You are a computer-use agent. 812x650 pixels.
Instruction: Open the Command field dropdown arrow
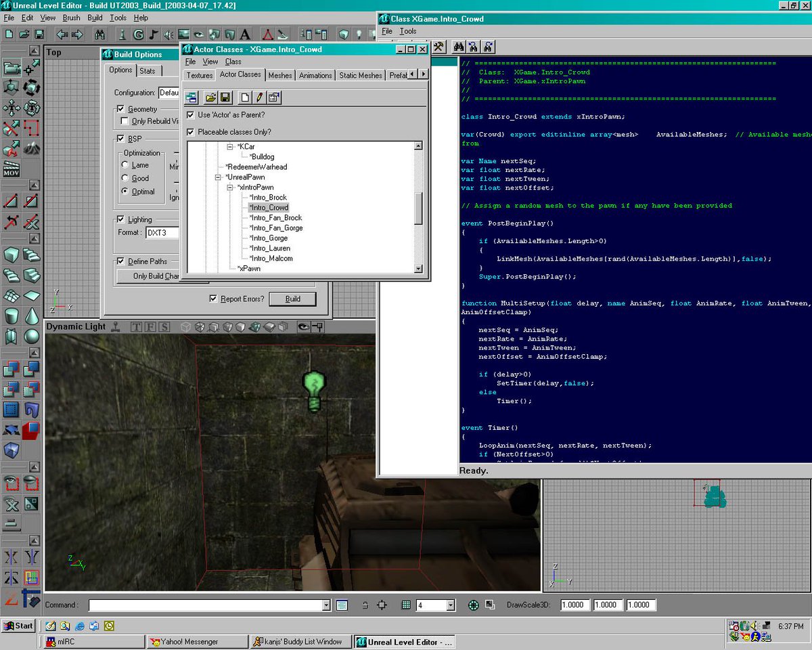pyautogui.click(x=326, y=605)
